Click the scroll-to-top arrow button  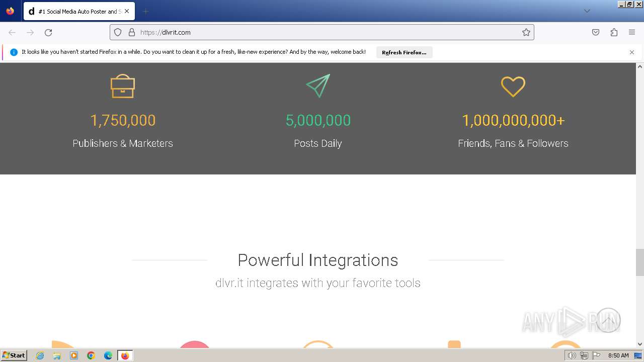608,320
